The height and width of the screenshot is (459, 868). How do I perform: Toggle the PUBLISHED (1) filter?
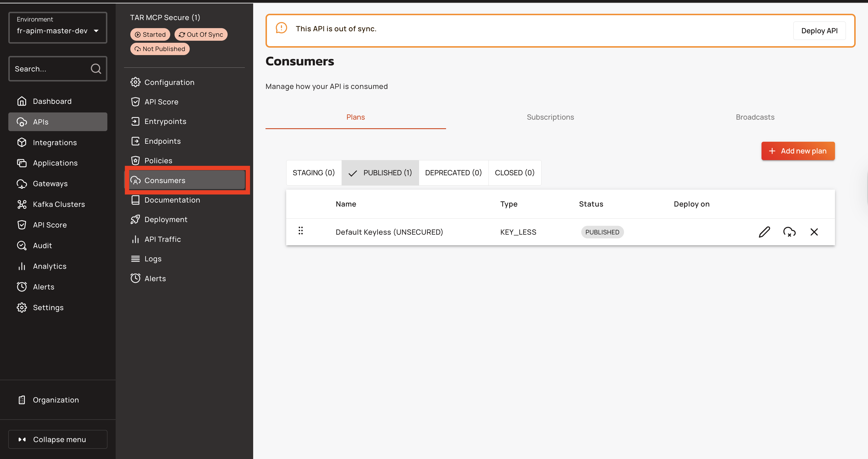pos(380,173)
